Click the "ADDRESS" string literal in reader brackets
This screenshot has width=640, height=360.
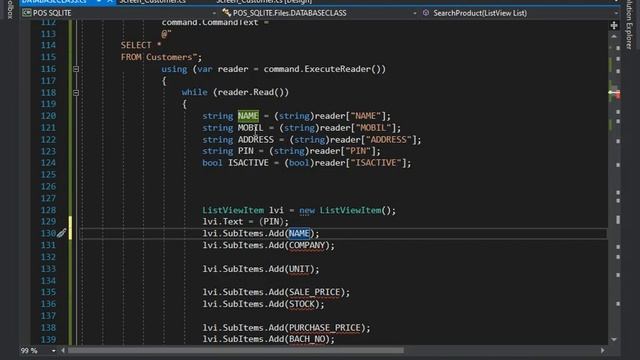tap(389, 140)
